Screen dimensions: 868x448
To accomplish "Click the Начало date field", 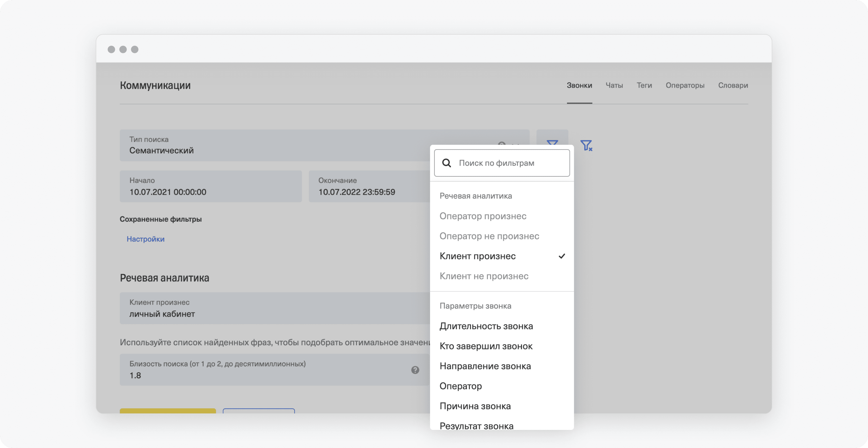I will [x=211, y=186].
